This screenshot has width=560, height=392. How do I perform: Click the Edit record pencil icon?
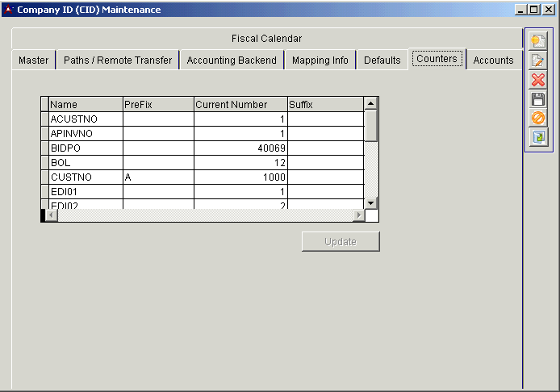[x=538, y=60]
